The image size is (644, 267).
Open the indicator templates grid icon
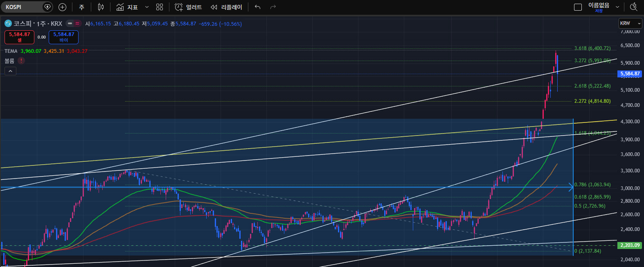point(160,7)
